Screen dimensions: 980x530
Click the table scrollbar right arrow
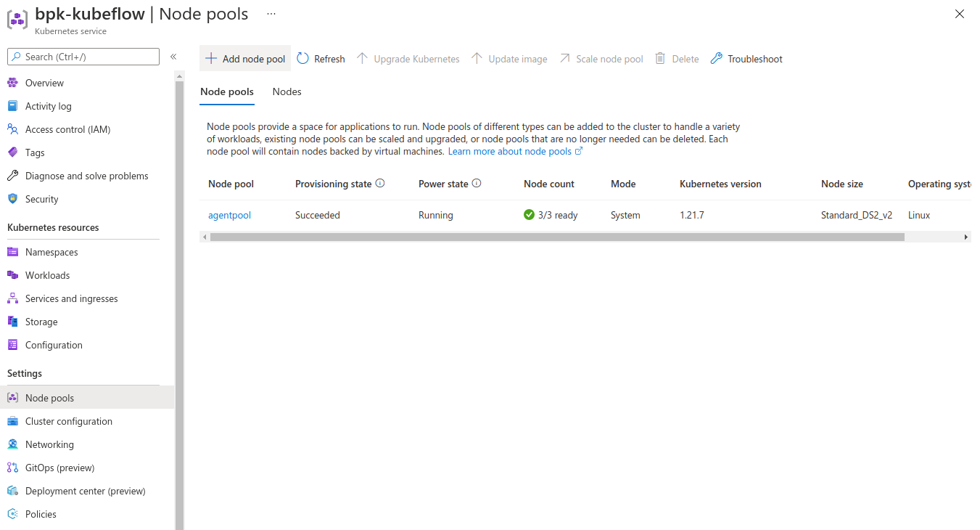[966, 237]
